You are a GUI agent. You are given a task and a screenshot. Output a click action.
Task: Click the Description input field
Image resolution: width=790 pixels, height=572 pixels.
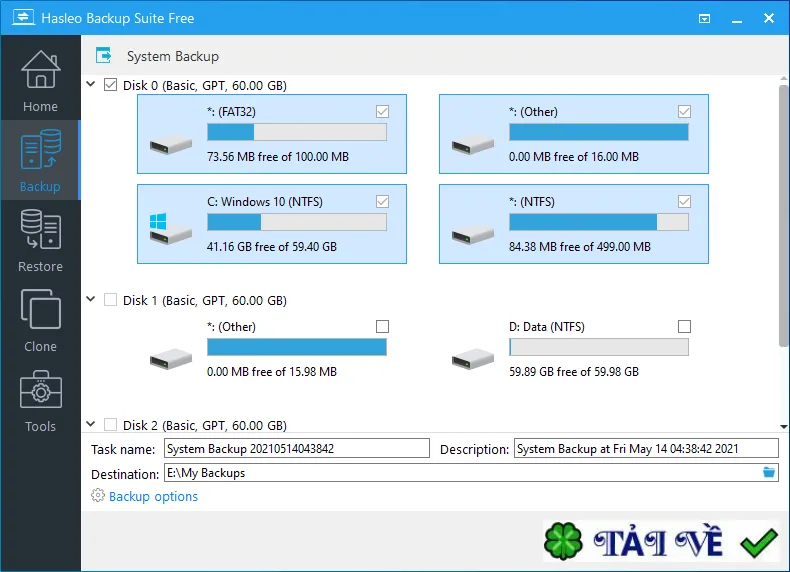coord(646,448)
